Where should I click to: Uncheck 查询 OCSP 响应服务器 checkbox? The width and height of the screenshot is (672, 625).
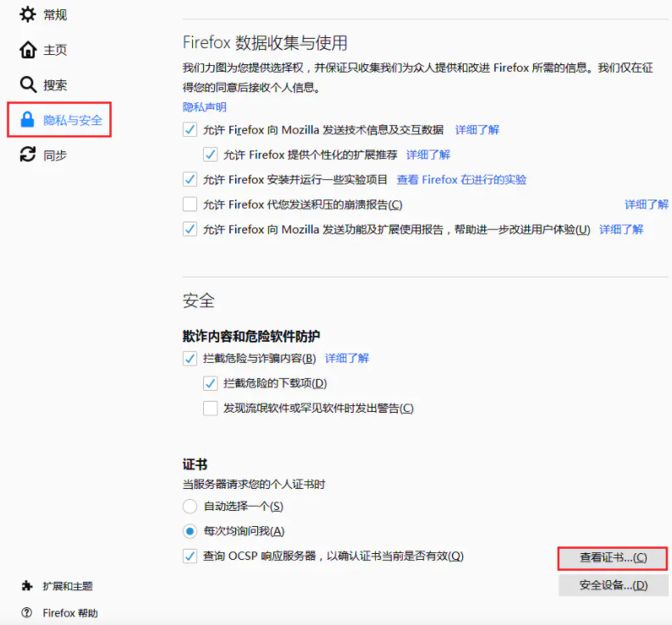click(190, 556)
